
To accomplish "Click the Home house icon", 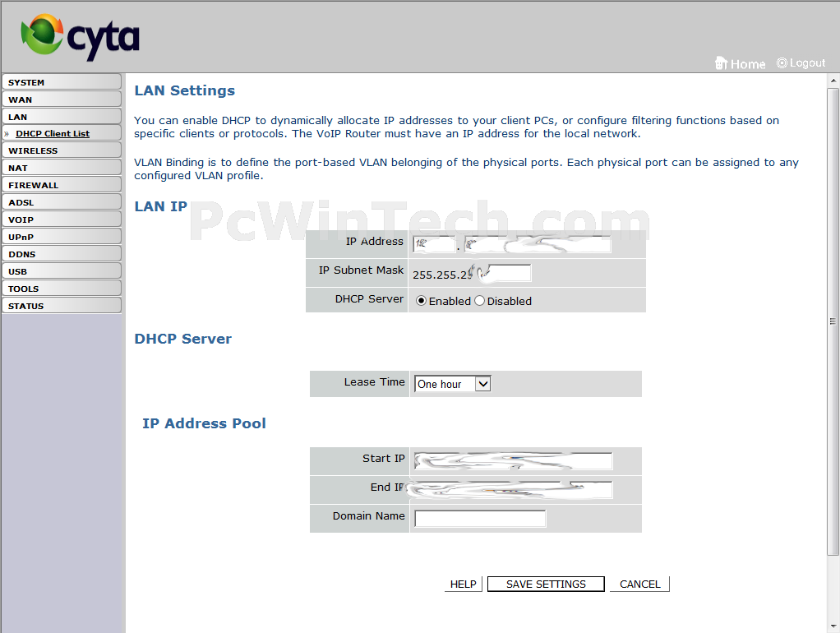I will coord(721,63).
